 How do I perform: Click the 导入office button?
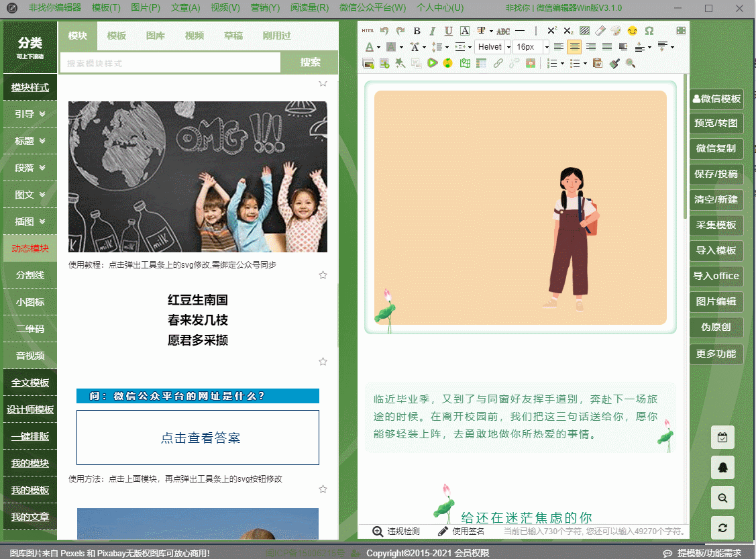(716, 276)
